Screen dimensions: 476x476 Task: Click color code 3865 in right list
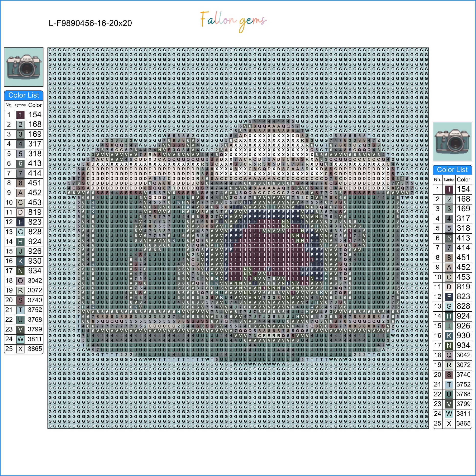(x=463, y=423)
